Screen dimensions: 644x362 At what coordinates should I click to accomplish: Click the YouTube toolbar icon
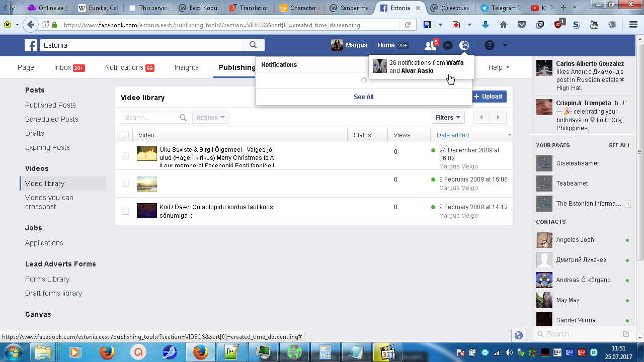(x=594, y=25)
